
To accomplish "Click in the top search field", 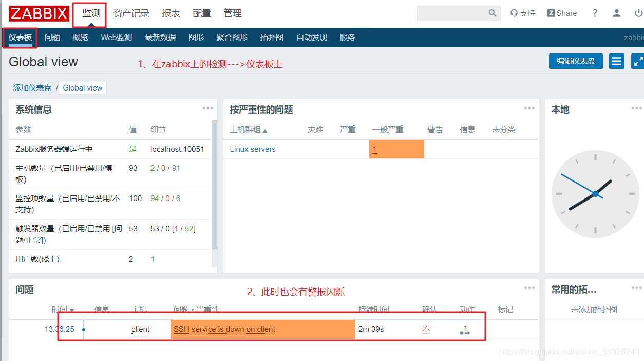I will (x=452, y=13).
